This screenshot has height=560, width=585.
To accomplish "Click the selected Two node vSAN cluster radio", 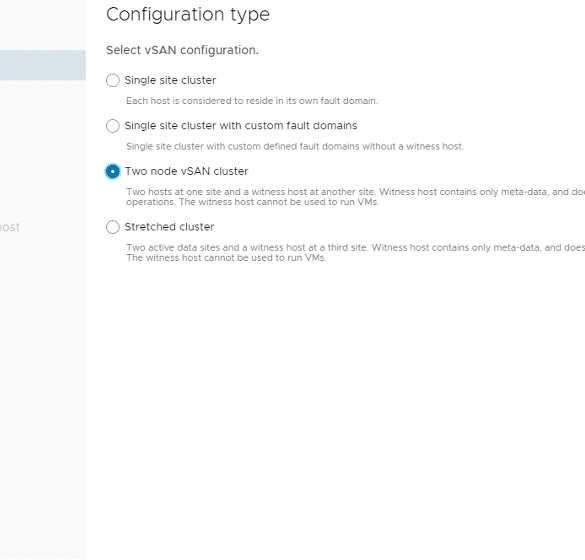I will [x=113, y=171].
